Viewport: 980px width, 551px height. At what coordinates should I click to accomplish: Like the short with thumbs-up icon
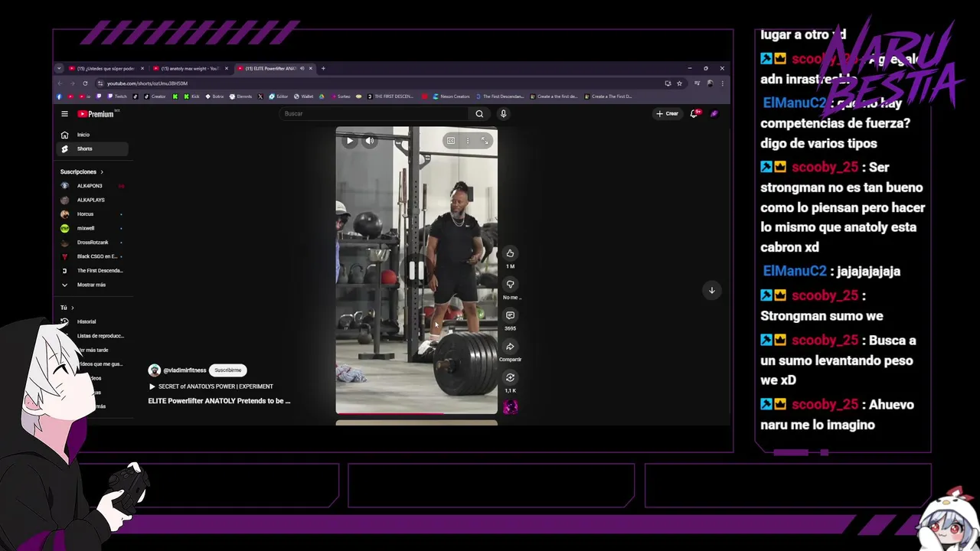(510, 253)
